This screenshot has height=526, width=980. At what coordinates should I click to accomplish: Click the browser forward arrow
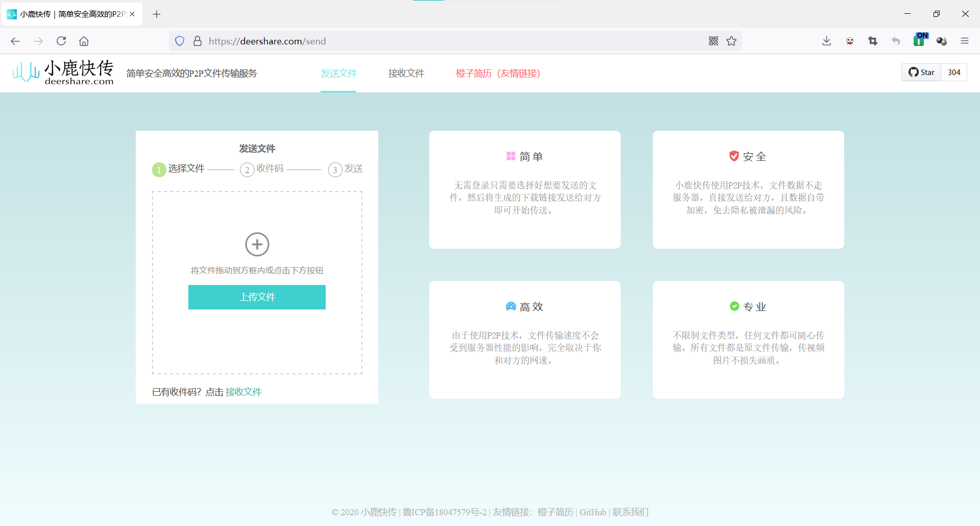[38, 41]
